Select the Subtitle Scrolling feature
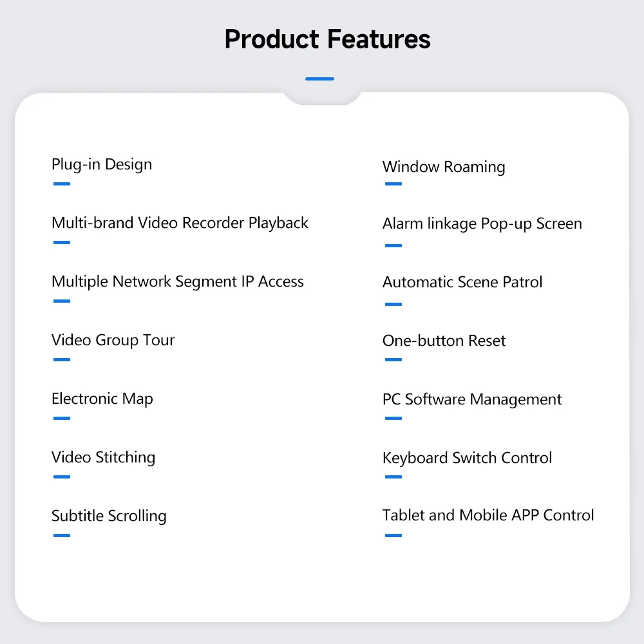644x644 pixels. coord(109,516)
